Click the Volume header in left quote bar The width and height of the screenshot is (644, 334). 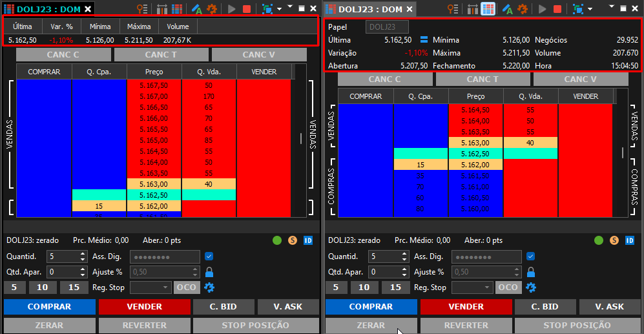point(178,26)
